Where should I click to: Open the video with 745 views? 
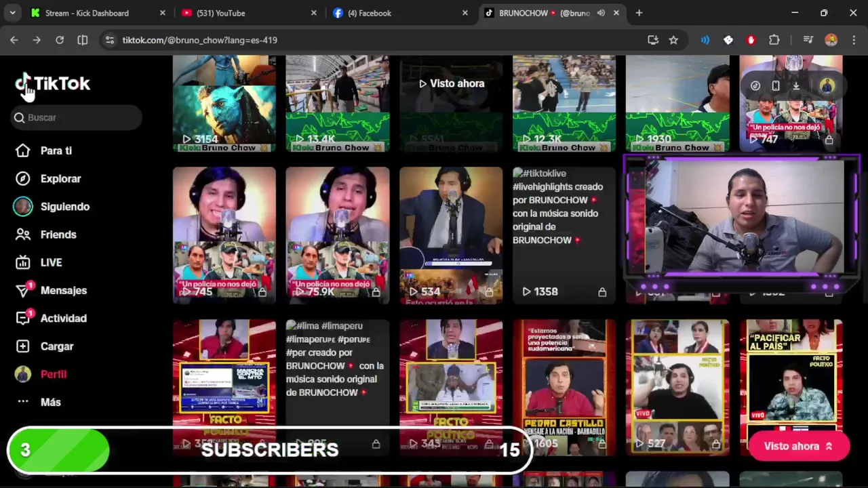coord(224,235)
